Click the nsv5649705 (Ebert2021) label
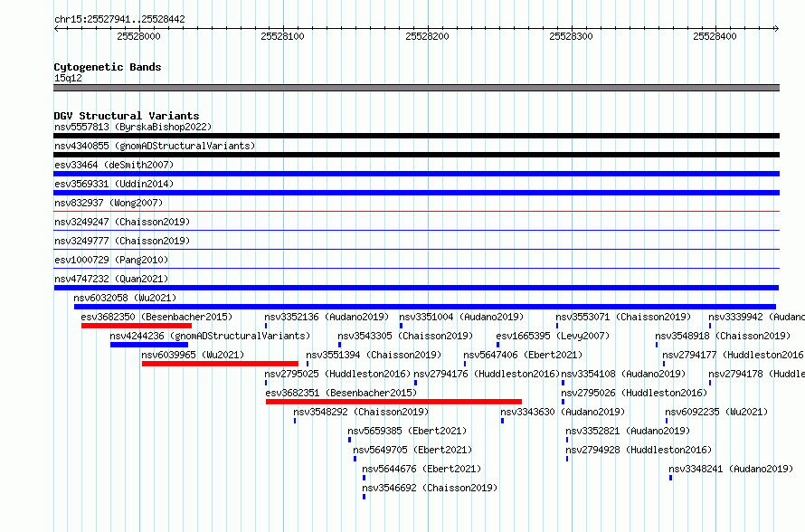Image resolution: width=805 pixels, height=532 pixels. point(412,450)
